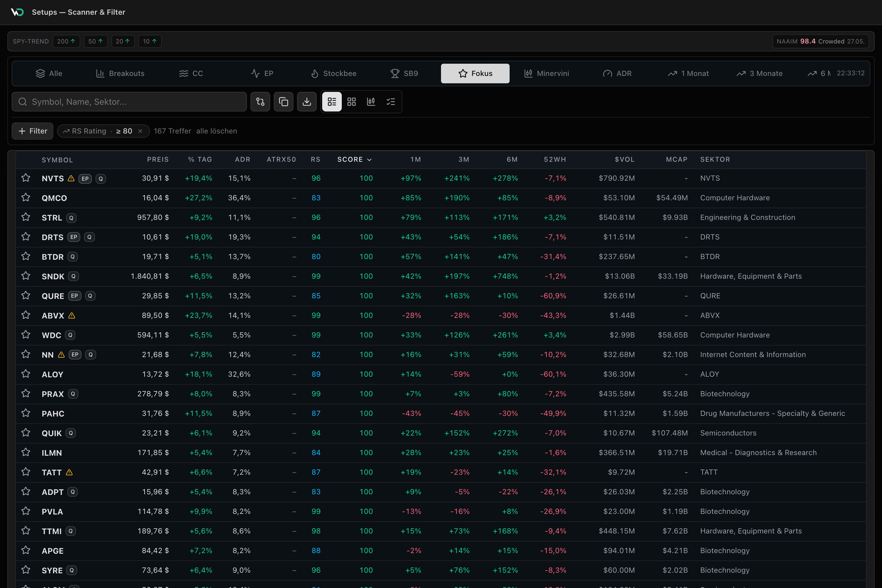
Task: Open the Minervini tab
Action: pyautogui.click(x=546, y=73)
